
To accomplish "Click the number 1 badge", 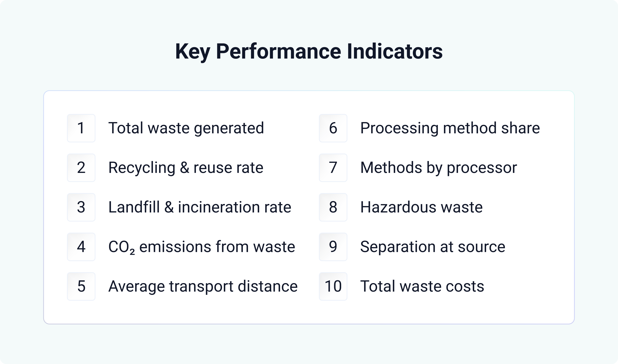I will (81, 128).
